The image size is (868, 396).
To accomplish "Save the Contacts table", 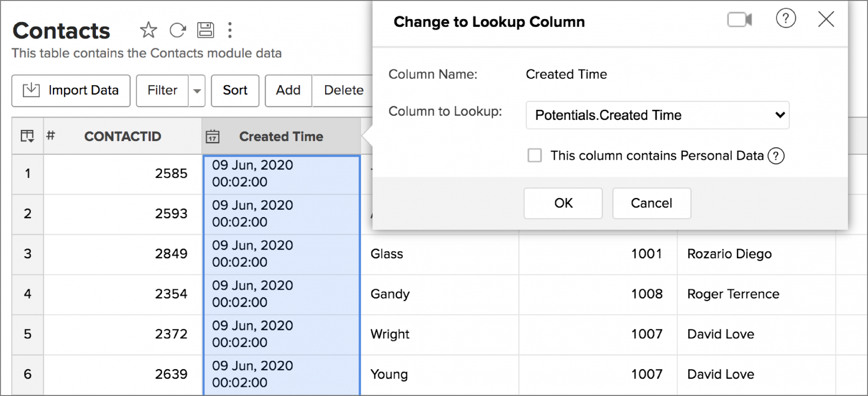I will pyautogui.click(x=206, y=30).
